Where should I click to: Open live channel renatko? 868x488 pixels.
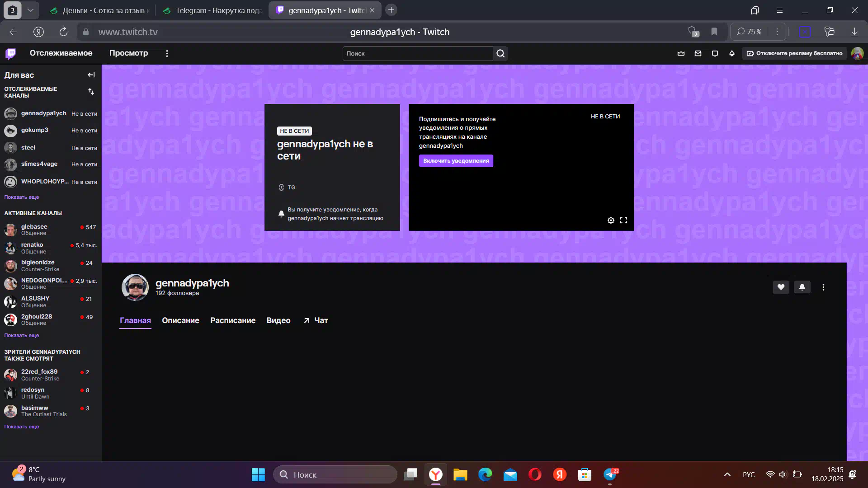(x=51, y=248)
